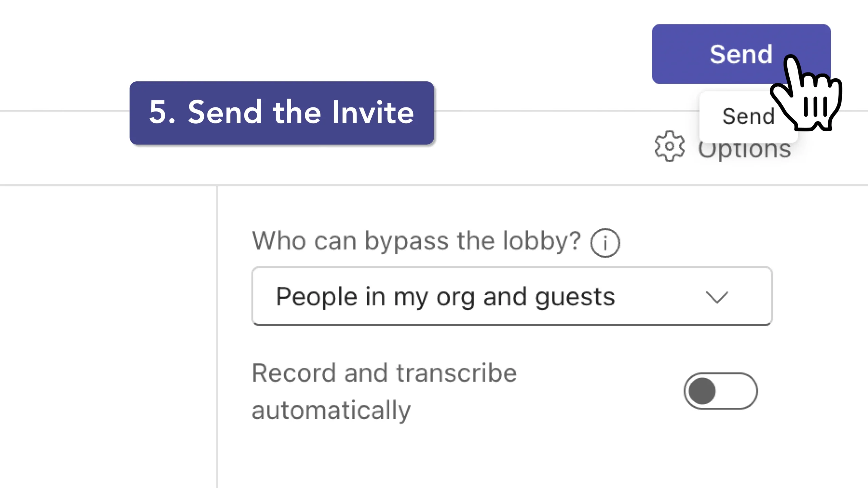Click the "Who can bypass the lobby?" label
Image resolution: width=868 pixels, height=488 pixels.
coord(416,241)
